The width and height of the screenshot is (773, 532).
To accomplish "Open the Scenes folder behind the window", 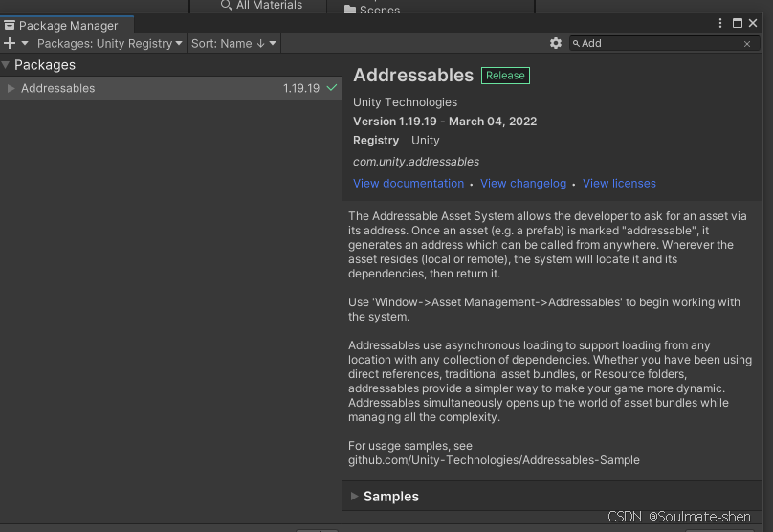I will tap(372, 10).
